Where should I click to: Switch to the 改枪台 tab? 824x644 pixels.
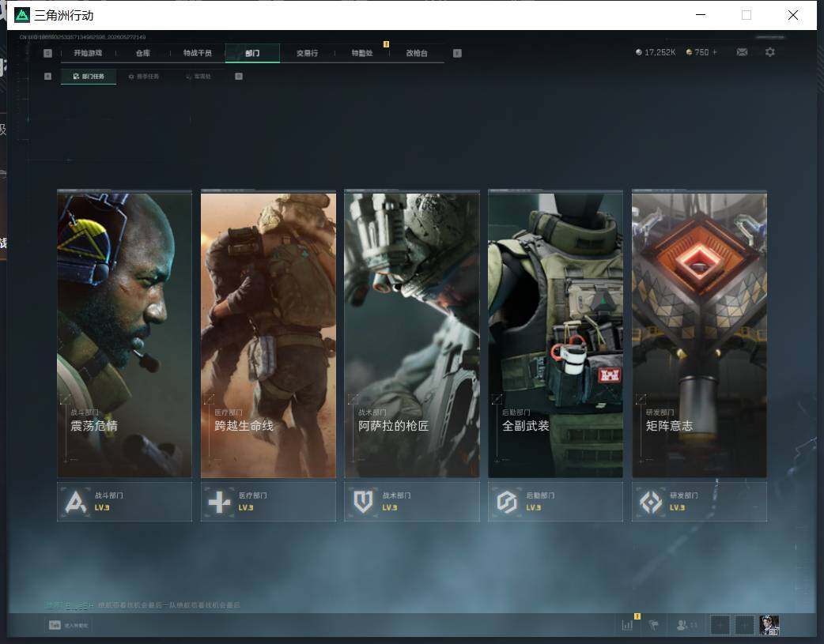(417, 53)
